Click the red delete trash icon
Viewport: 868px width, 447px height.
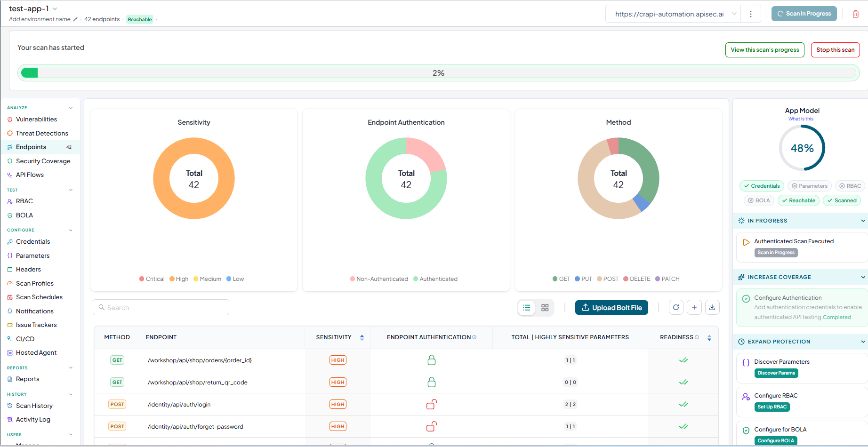coord(855,14)
